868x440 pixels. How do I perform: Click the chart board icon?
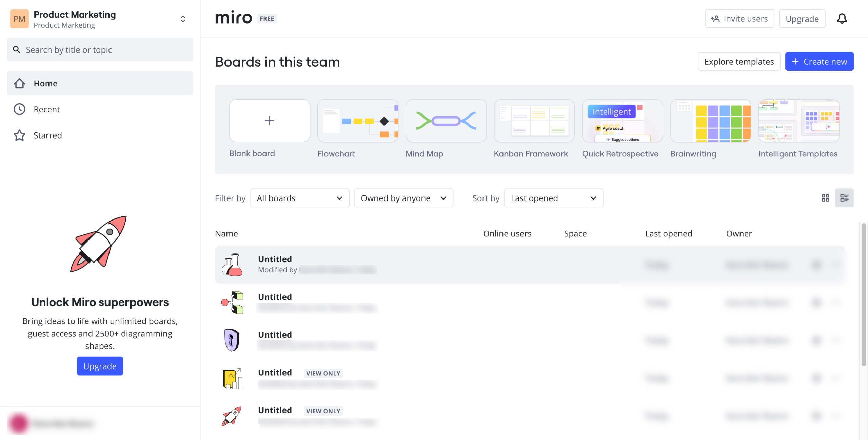click(232, 378)
